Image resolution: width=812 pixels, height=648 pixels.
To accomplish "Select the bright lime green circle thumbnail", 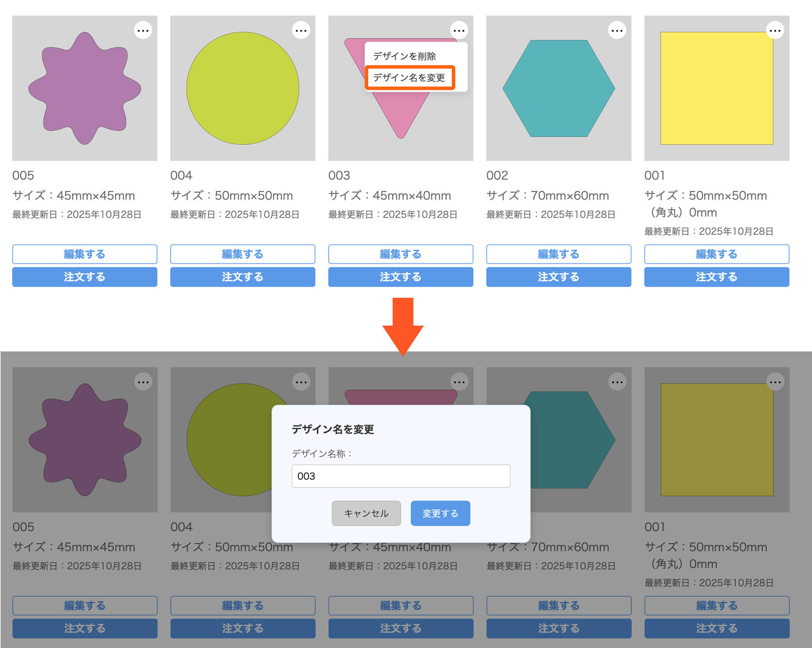I will [x=243, y=88].
